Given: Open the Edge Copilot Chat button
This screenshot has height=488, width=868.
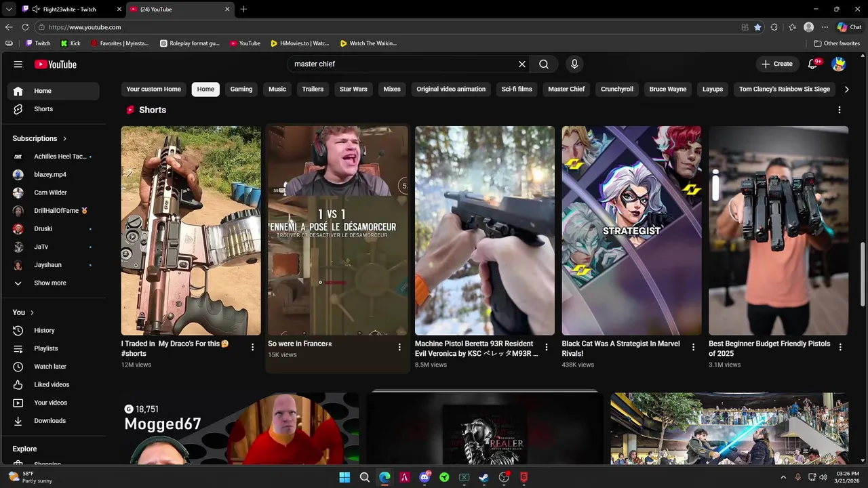Looking at the screenshot, I should (x=849, y=27).
